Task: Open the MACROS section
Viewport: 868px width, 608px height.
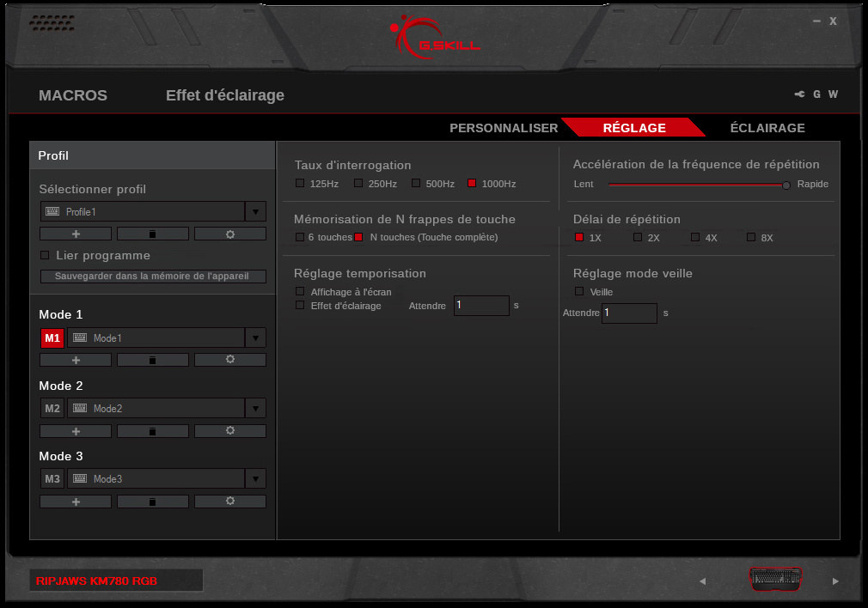Action: pyautogui.click(x=73, y=95)
